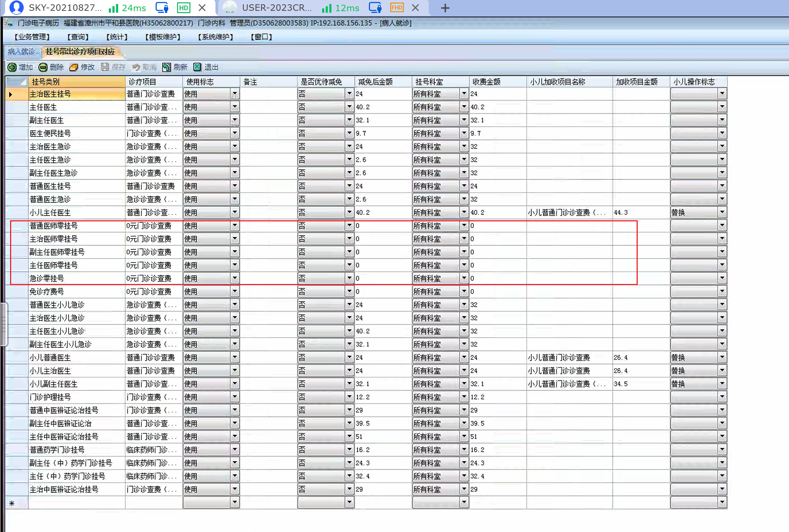The image size is (789, 532).
Task: Open new remote session with plus button
Action: tap(445, 8)
